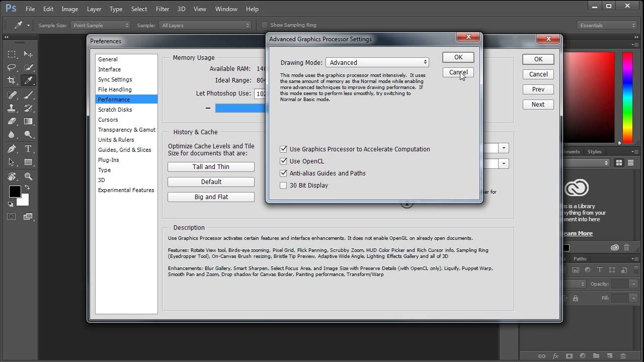Select the Rectangle shape tool
This screenshot has width=644, height=362.
pyautogui.click(x=28, y=162)
